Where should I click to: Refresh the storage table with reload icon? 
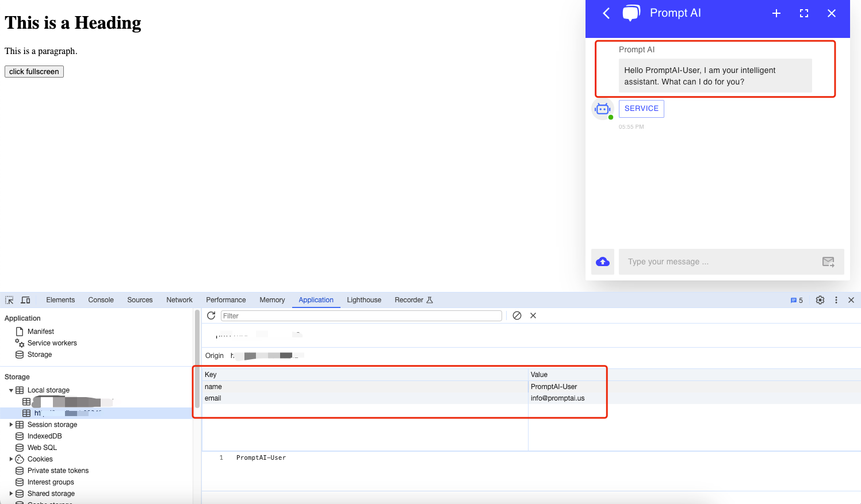(211, 316)
